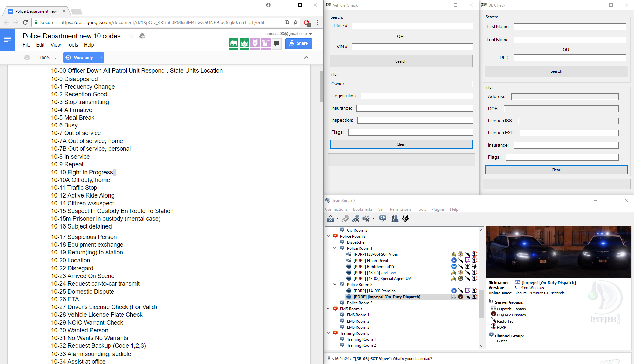Click the Drive folder icon next to title
634x364 pixels.
tap(142, 36)
